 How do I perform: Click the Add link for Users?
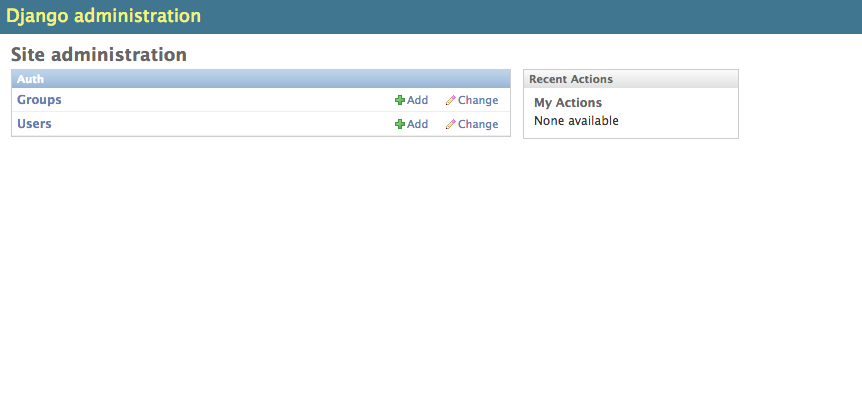[x=417, y=124]
